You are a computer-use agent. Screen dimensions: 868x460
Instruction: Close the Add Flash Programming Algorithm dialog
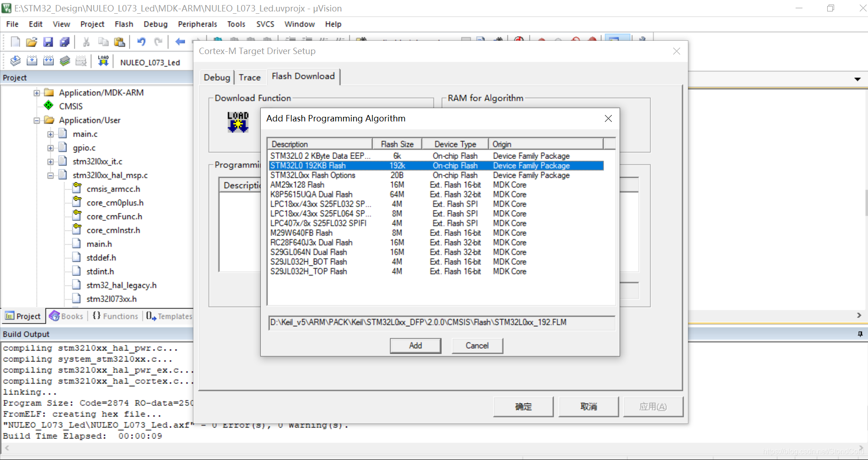pyautogui.click(x=608, y=119)
